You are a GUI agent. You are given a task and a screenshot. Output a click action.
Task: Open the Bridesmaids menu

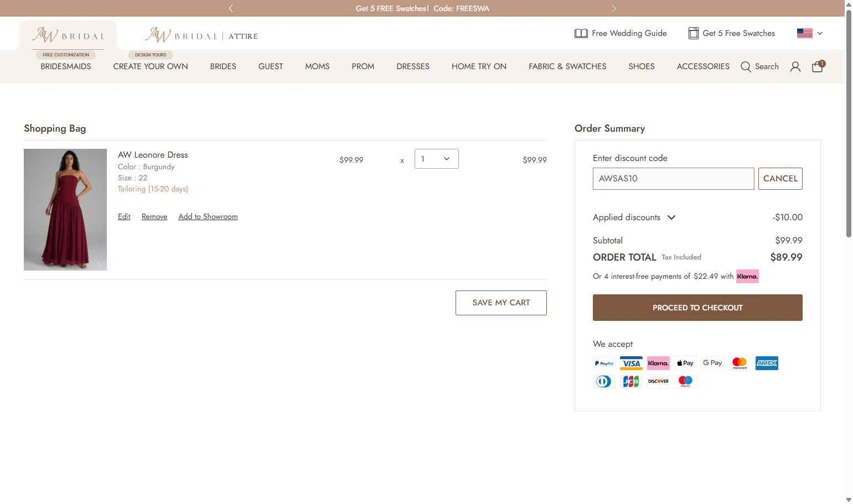point(66,66)
